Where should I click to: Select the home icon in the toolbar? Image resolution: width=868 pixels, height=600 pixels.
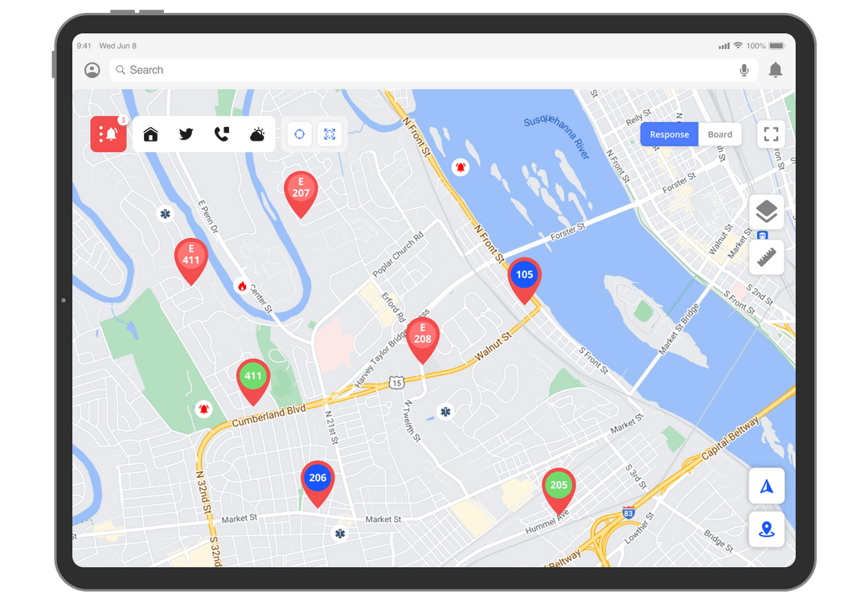[x=150, y=134]
